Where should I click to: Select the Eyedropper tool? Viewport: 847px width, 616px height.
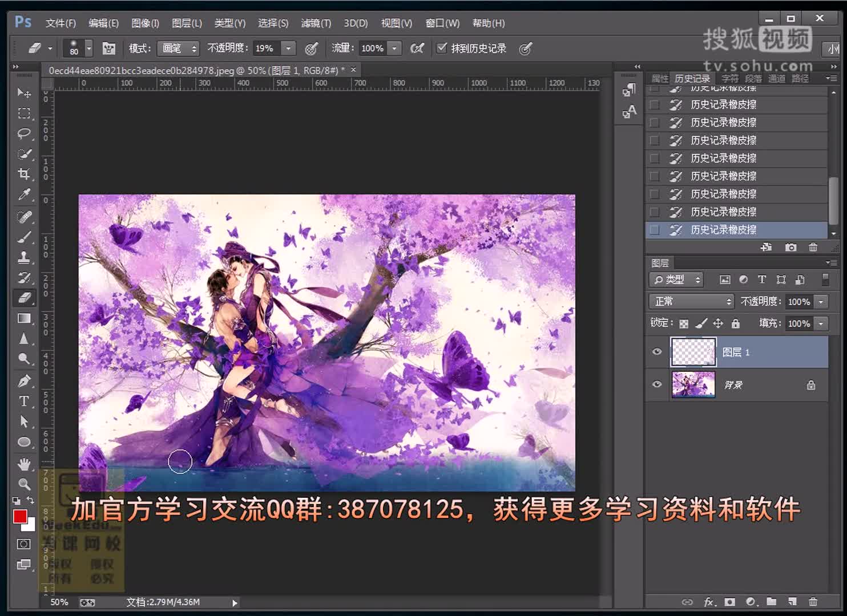(24, 194)
